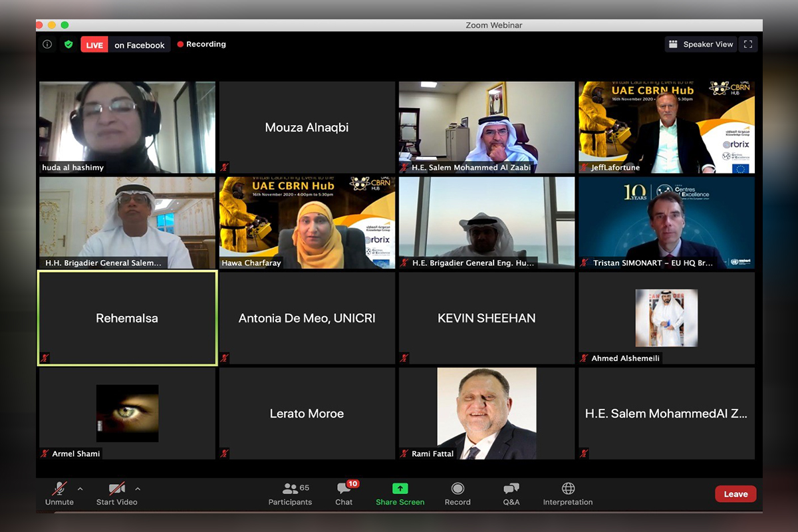Image resolution: width=798 pixels, height=532 pixels.
Task: Click the Zoom Webinar window title
Action: click(x=493, y=25)
